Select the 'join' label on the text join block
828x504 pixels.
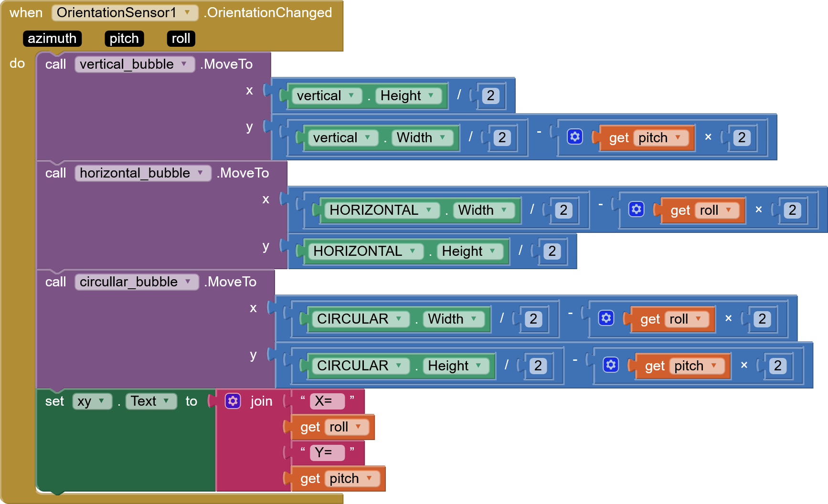tap(261, 401)
